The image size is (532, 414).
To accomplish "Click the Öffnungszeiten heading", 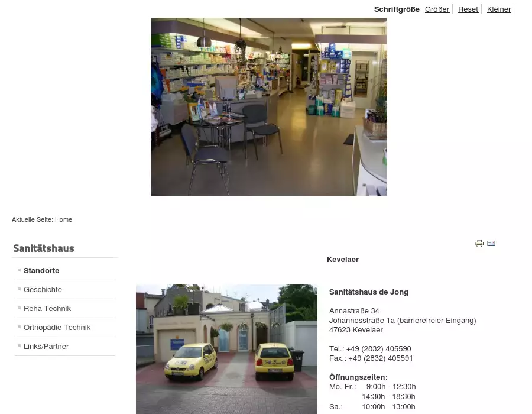I will pyautogui.click(x=358, y=377).
